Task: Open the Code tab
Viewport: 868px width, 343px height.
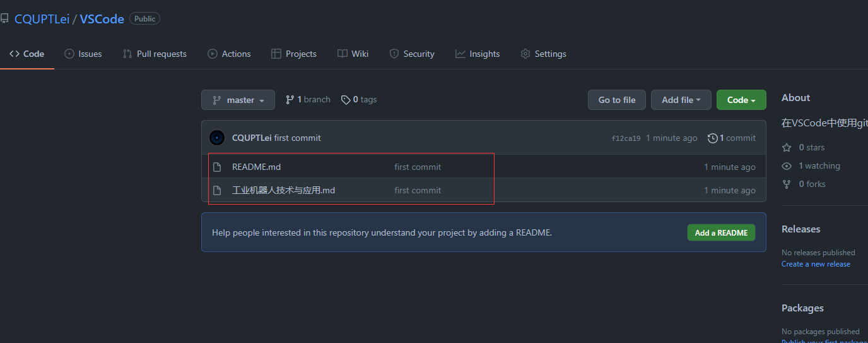Action: point(26,54)
